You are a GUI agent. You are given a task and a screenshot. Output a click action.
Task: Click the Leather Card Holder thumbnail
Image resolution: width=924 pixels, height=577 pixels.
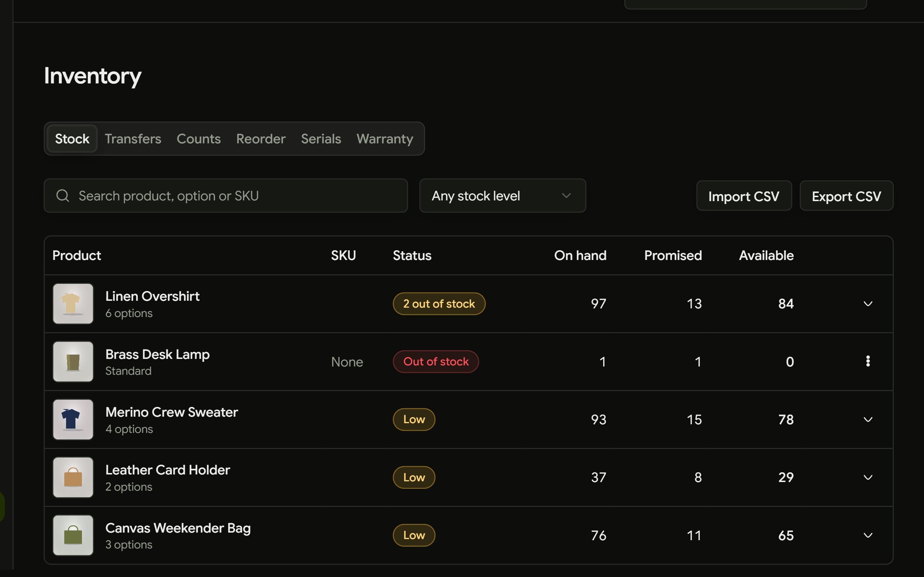[x=73, y=477]
